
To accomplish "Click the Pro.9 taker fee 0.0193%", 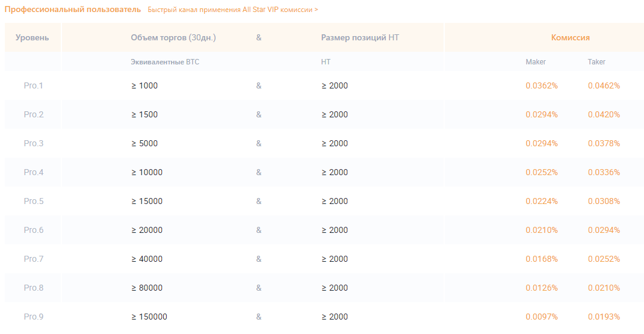I will [x=604, y=317].
